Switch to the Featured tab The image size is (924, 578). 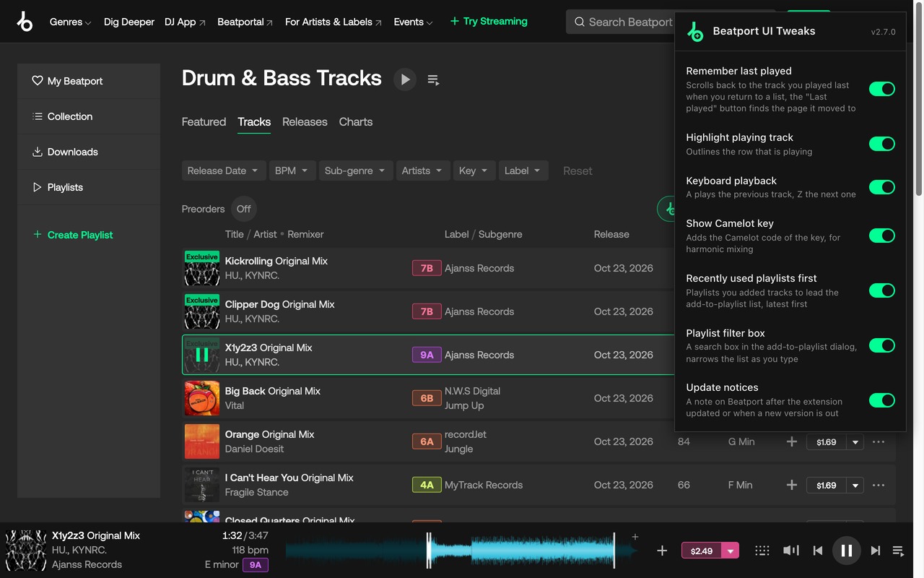pos(204,122)
